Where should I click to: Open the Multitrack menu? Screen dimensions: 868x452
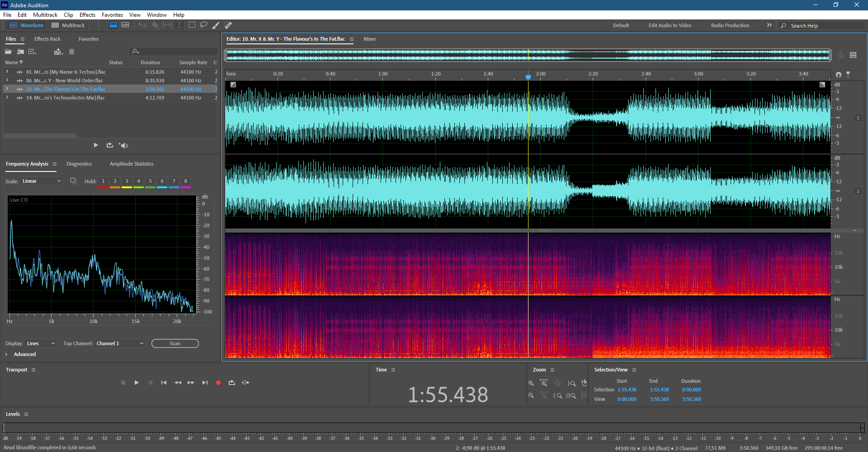(45, 15)
